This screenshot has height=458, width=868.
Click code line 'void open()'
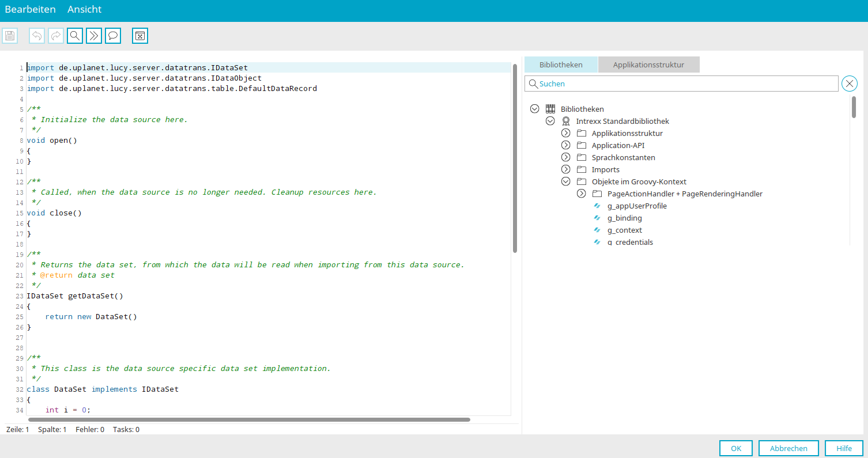52,140
